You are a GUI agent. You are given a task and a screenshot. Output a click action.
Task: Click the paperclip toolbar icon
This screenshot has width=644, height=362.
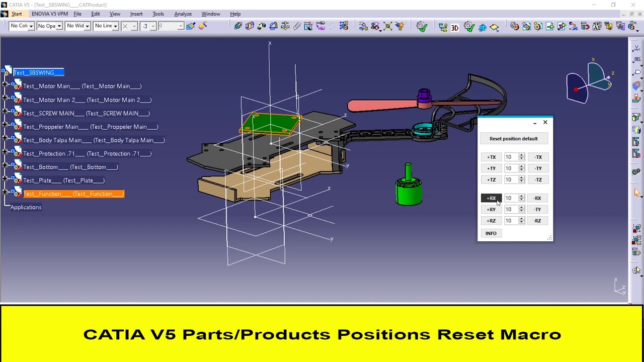pyautogui.click(x=296, y=26)
